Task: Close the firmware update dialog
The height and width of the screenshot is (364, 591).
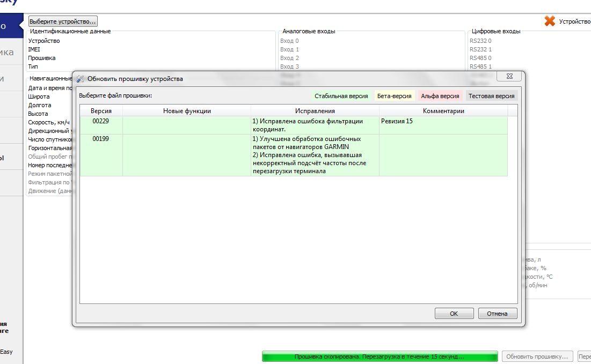Action: [x=508, y=77]
